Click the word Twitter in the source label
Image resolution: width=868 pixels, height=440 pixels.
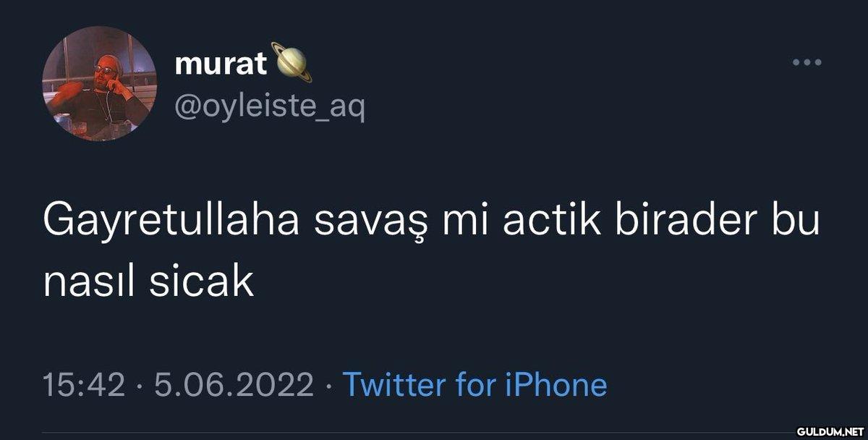pyautogui.click(x=393, y=384)
